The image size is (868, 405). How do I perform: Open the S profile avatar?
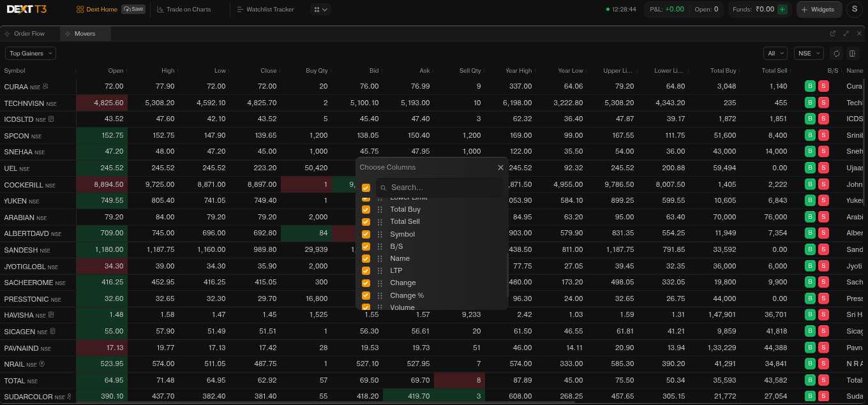[855, 10]
